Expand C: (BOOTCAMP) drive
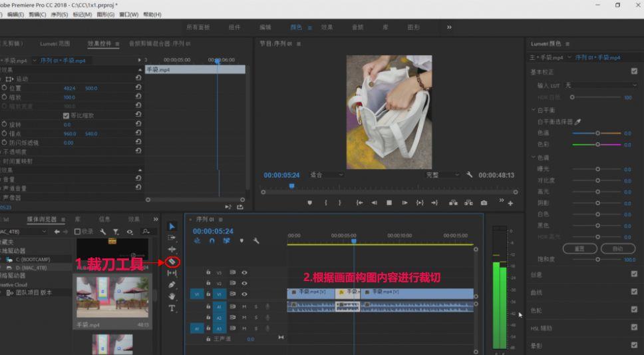 (1, 260)
